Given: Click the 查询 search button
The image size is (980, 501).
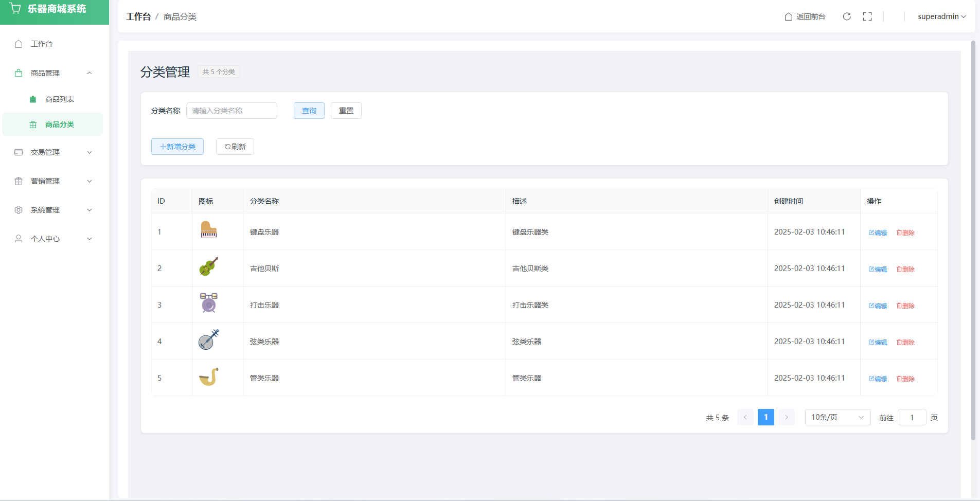Looking at the screenshot, I should (x=309, y=111).
